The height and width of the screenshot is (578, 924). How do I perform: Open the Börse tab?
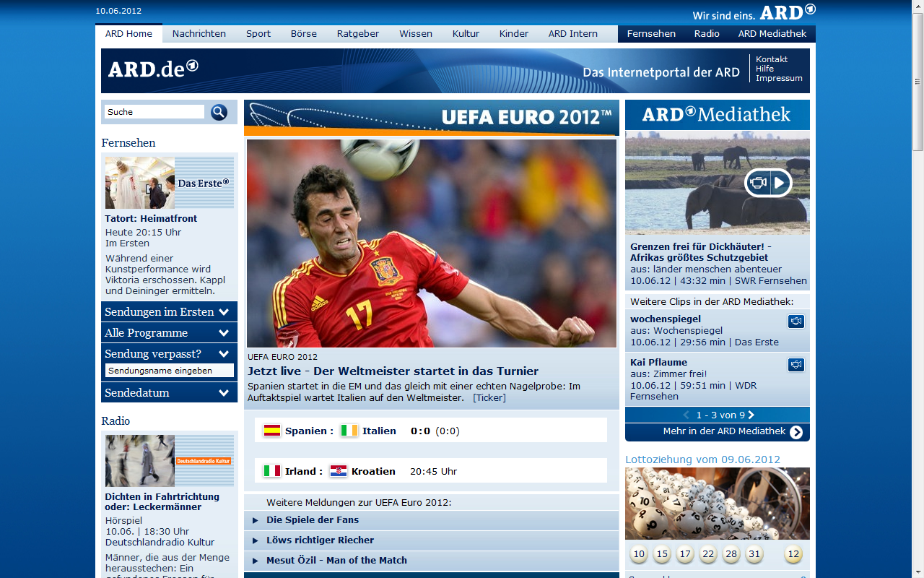point(304,34)
